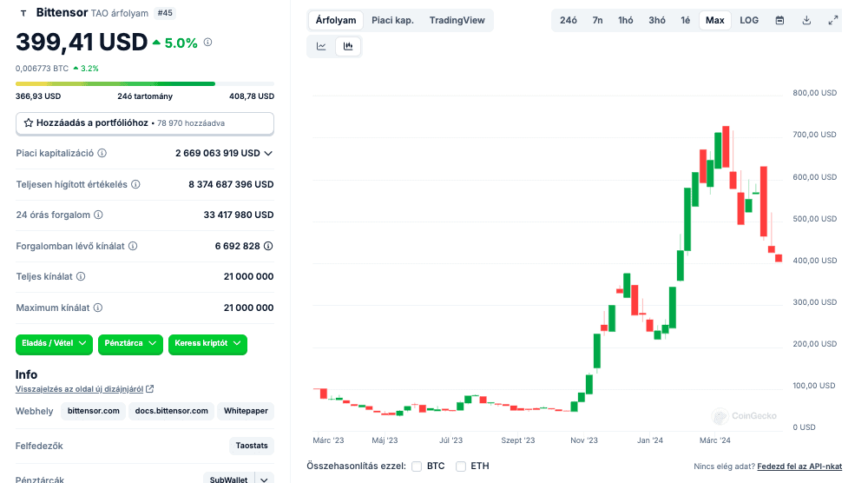Select the Piaci kap. tab
This screenshot has height=483, width=868.
pos(392,21)
